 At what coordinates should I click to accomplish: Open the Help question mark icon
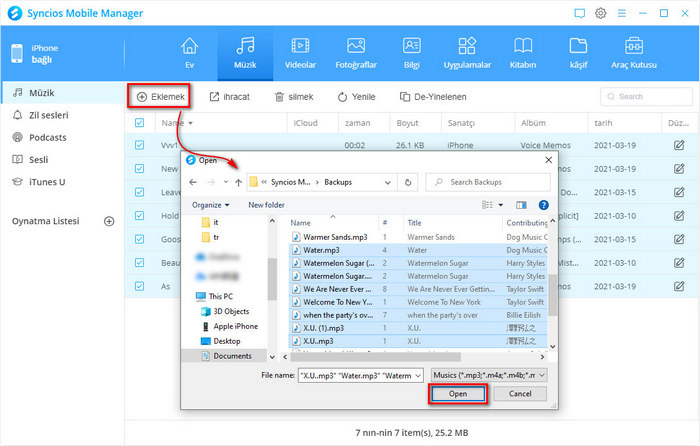click(543, 205)
